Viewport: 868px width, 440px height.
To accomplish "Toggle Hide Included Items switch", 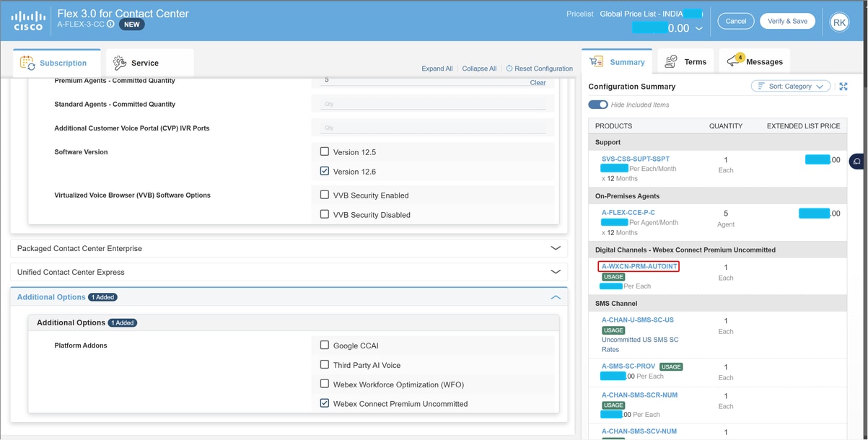I will coord(598,105).
